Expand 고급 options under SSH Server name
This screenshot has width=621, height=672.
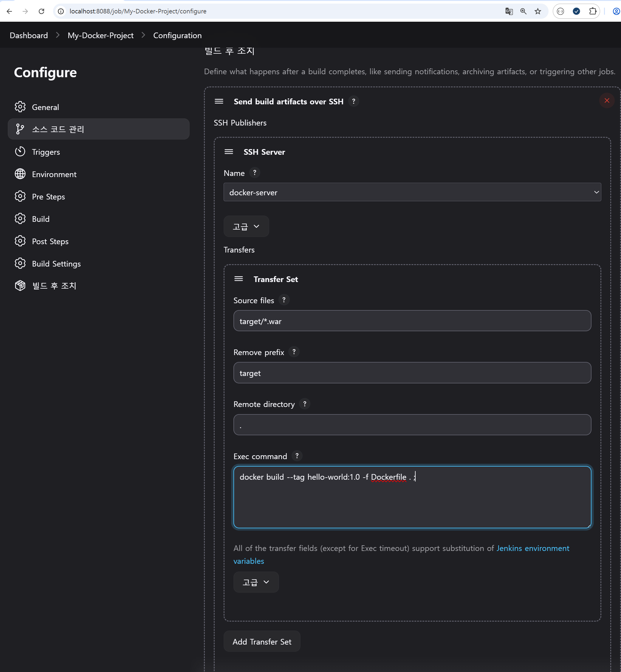(246, 227)
